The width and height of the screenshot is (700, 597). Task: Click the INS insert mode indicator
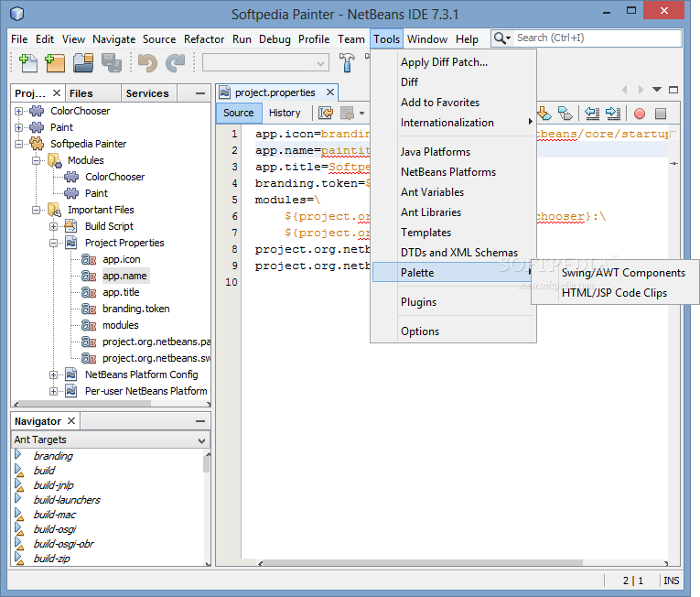(x=671, y=581)
